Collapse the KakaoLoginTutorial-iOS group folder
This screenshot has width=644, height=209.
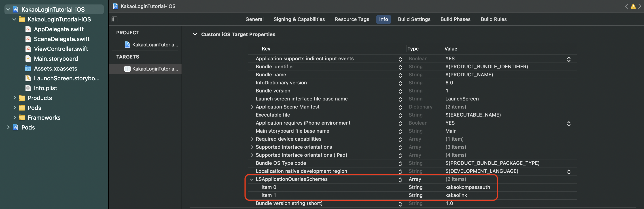click(15, 19)
